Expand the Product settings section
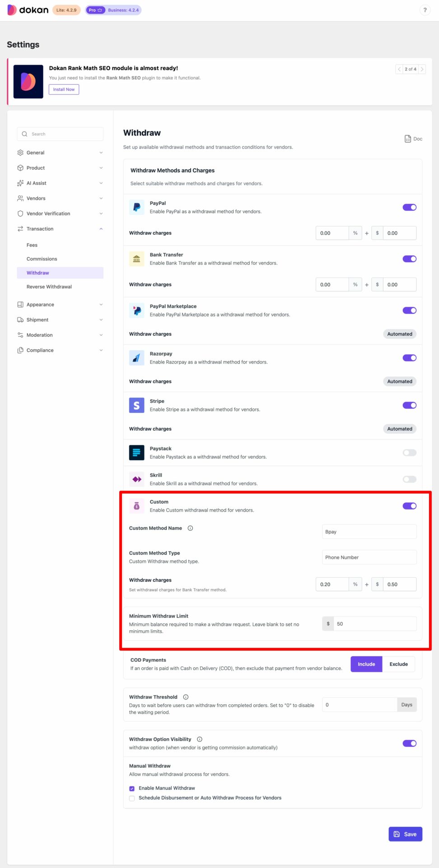This screenshot has width=439, height=868. coord(101,168)
